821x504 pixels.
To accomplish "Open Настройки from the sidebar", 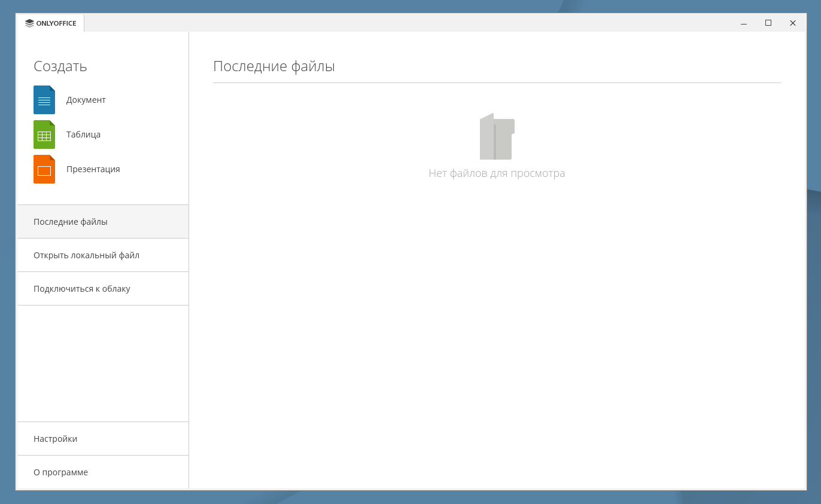I will click(x=103, y=439).
